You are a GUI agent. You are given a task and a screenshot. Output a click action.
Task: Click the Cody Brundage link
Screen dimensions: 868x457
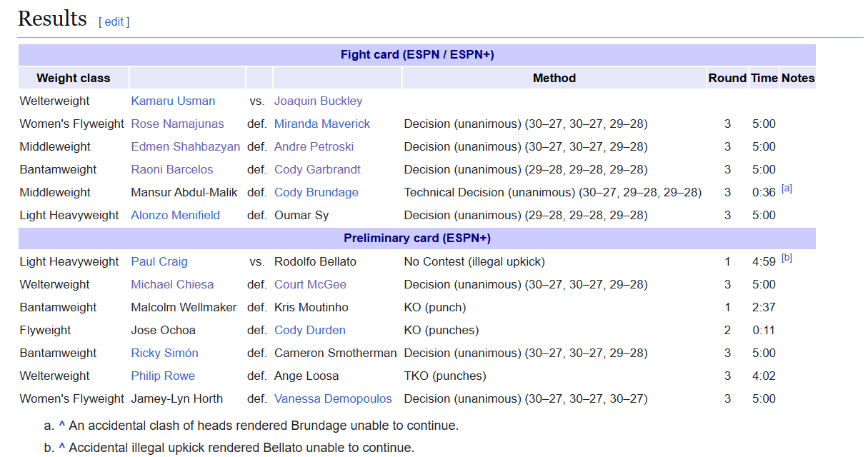pos(316,192)
